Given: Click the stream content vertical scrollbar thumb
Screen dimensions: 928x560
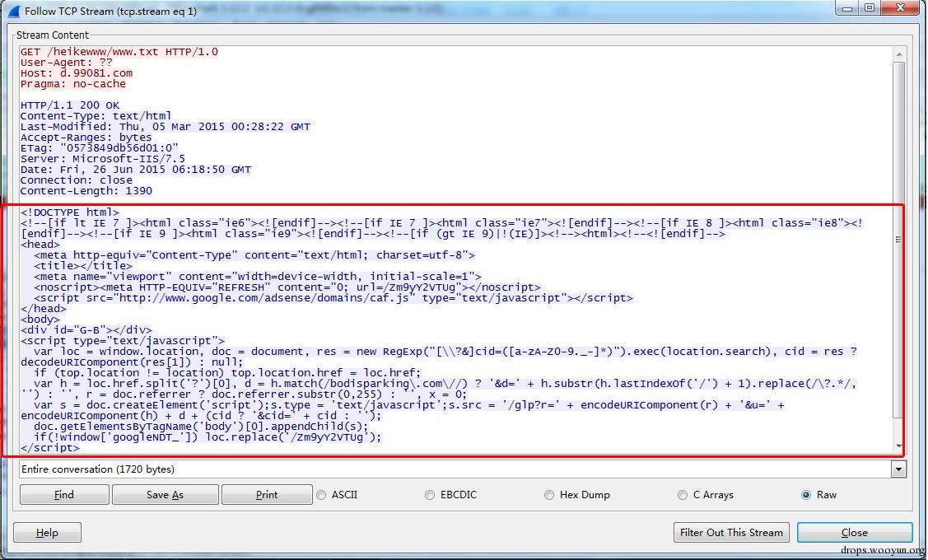Looking at the screenshot, I should click(899, 240).
